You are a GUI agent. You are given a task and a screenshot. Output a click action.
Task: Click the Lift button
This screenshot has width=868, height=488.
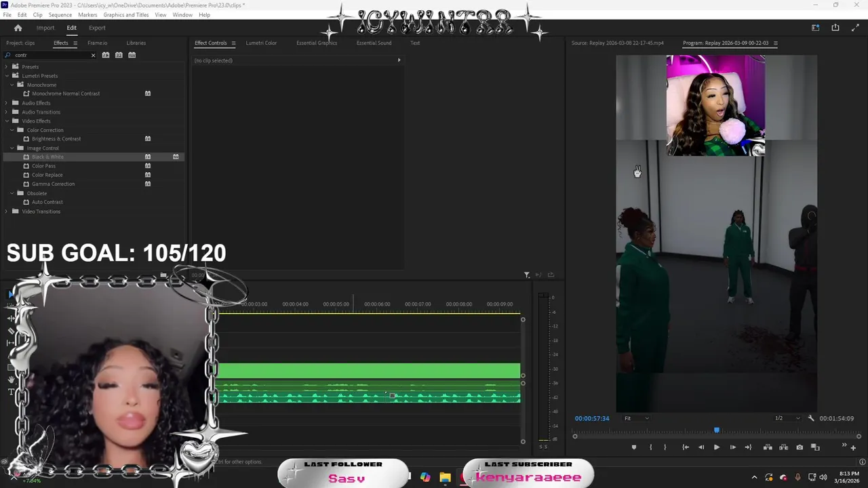(768, 447)
